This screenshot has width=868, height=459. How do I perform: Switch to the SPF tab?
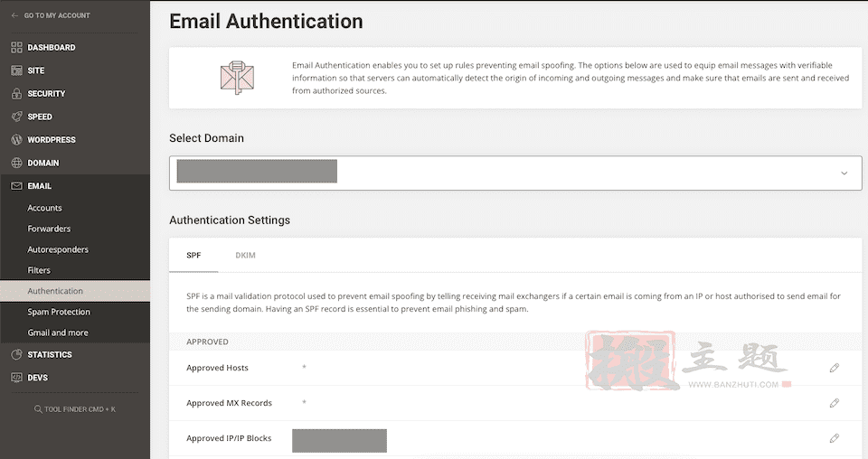point(193,256)
